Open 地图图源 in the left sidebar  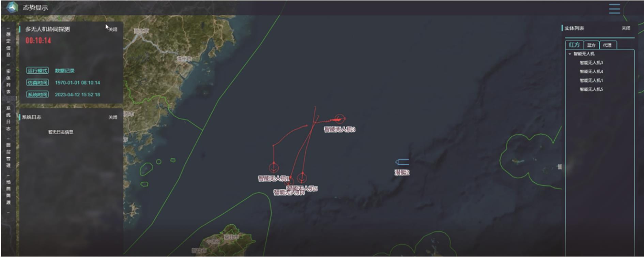coord(8,192)
